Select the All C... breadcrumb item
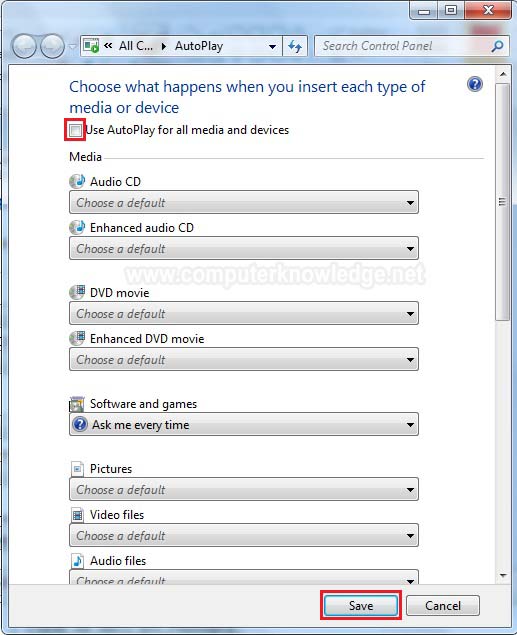 [136, 46]
